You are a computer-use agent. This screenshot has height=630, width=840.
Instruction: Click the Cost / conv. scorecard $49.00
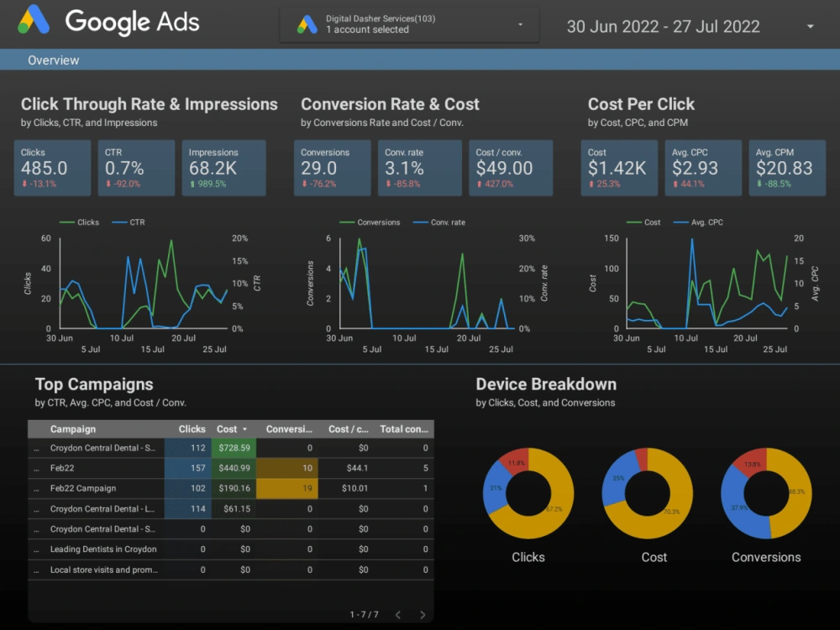[511, 168]
